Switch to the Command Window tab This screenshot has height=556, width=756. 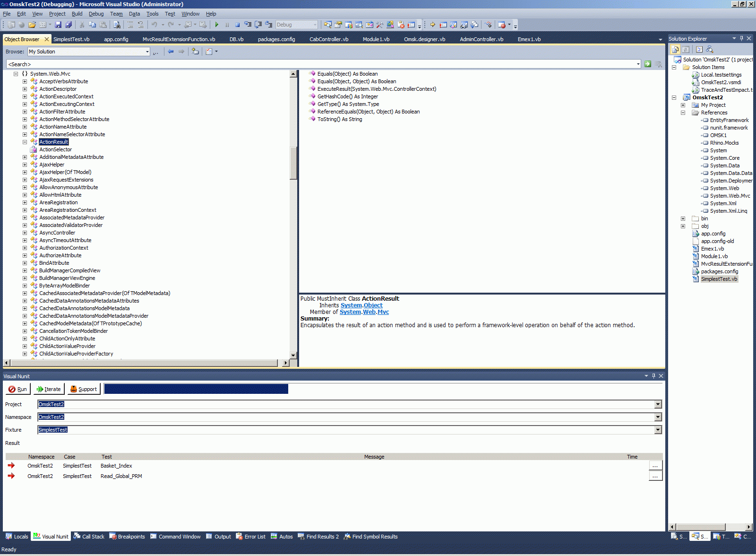175,537
